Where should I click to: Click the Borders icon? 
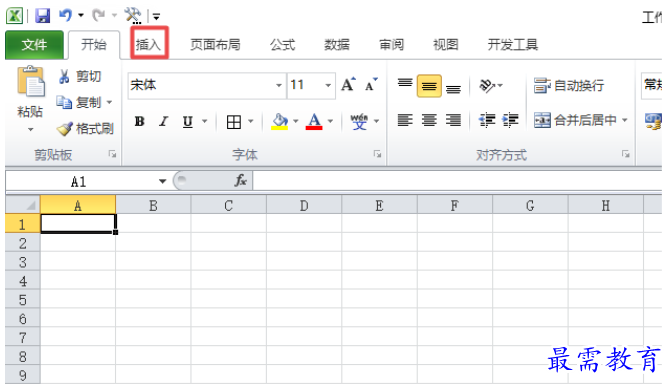coord(233,122)
